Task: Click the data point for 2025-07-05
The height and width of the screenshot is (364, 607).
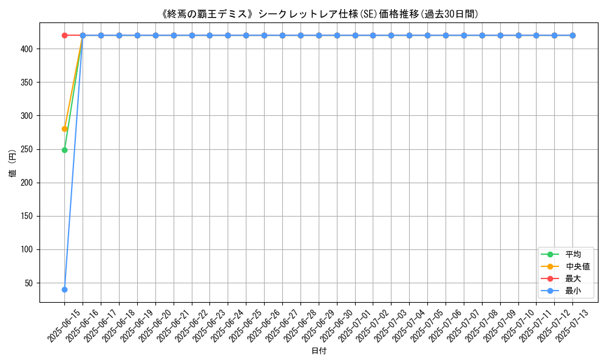Action: [x=428, y=36]
